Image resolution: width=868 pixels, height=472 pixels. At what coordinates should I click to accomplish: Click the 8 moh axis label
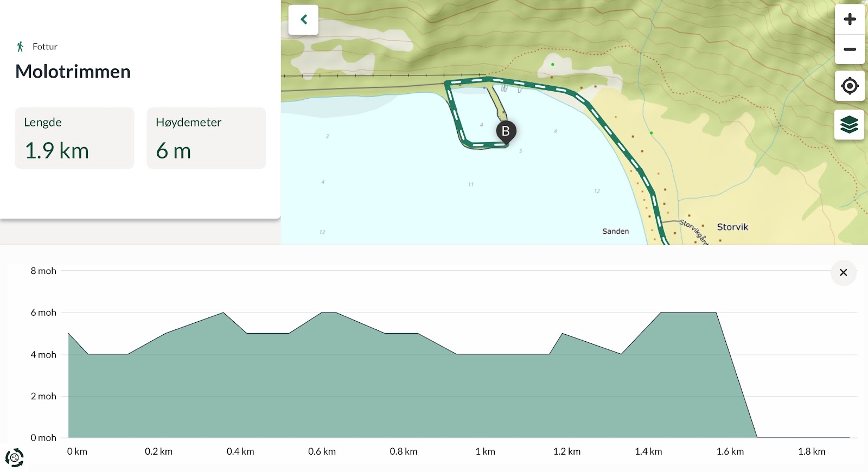43,271
